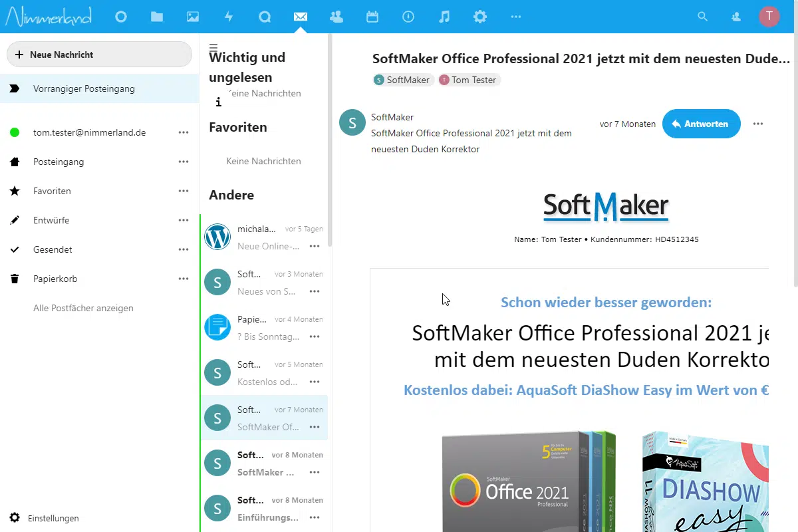
Task: Open actions menu for the SoftMaker Of... message
Action: point(315,427)
